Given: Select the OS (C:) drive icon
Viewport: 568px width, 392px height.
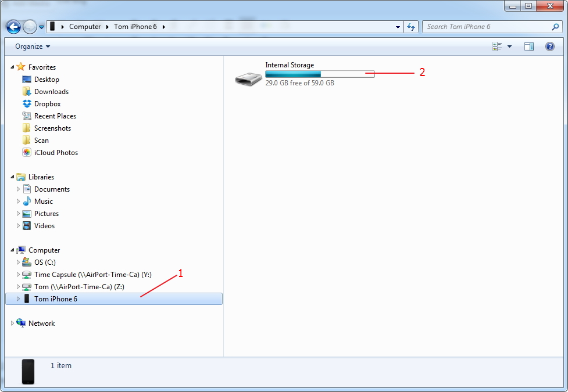Looking at the screenshot, I should (x=27, y=262).
